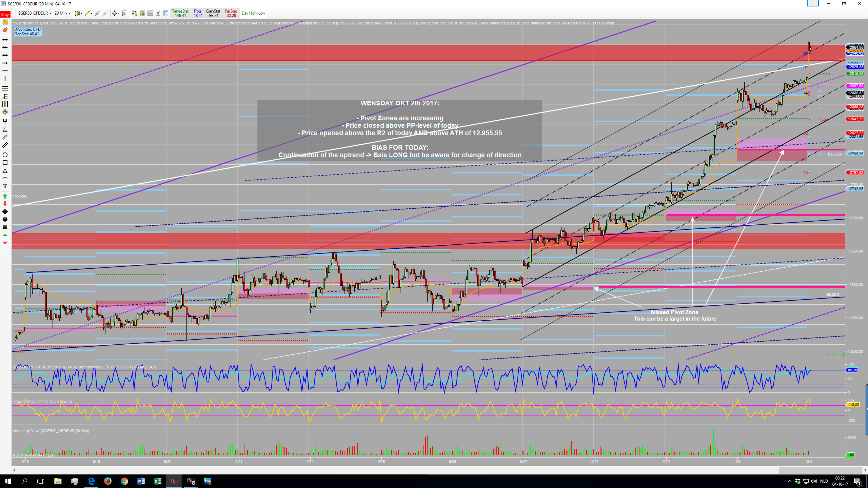Click the 10/2 date axis label
The height and width of the screenshot is (488, 868).
coord(737,461)
